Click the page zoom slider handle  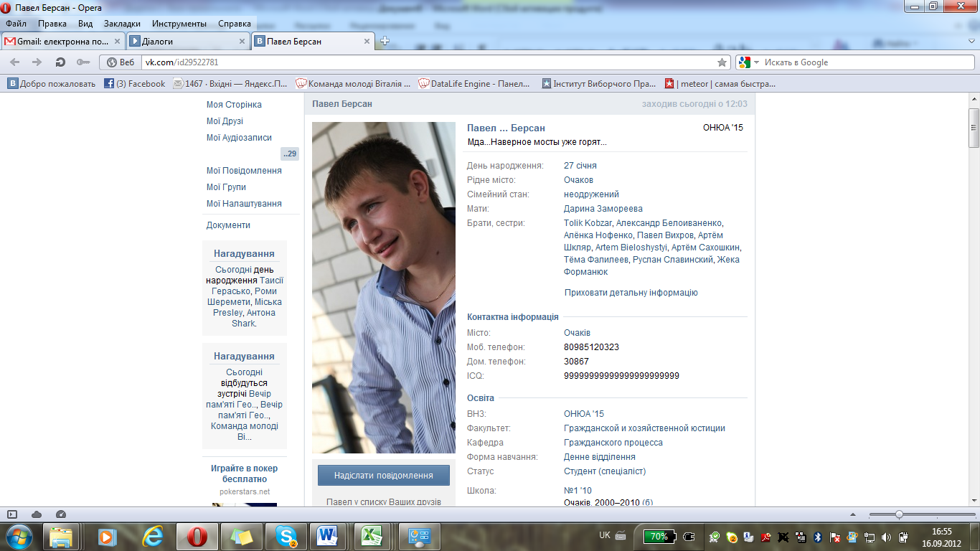(899, 514)
